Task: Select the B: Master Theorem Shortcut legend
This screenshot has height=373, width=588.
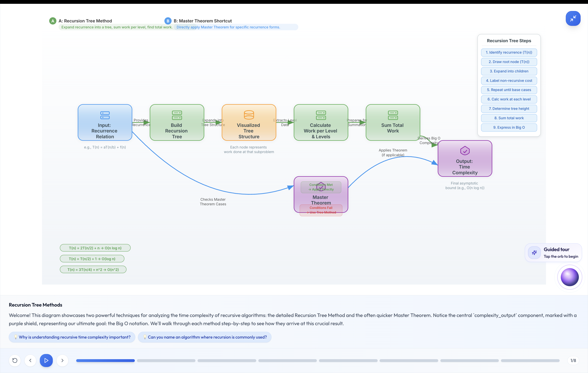Action: click(x=202, y=21)
